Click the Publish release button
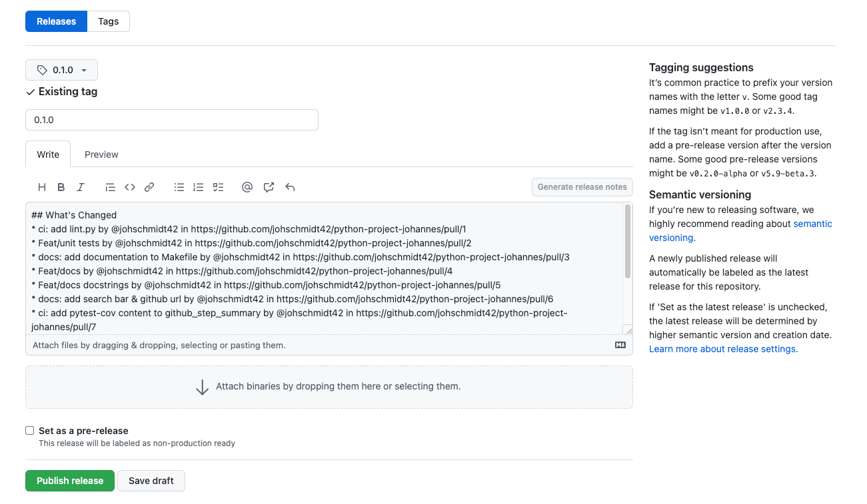This screenshot has width=867, height=504. tap(70, 481)
